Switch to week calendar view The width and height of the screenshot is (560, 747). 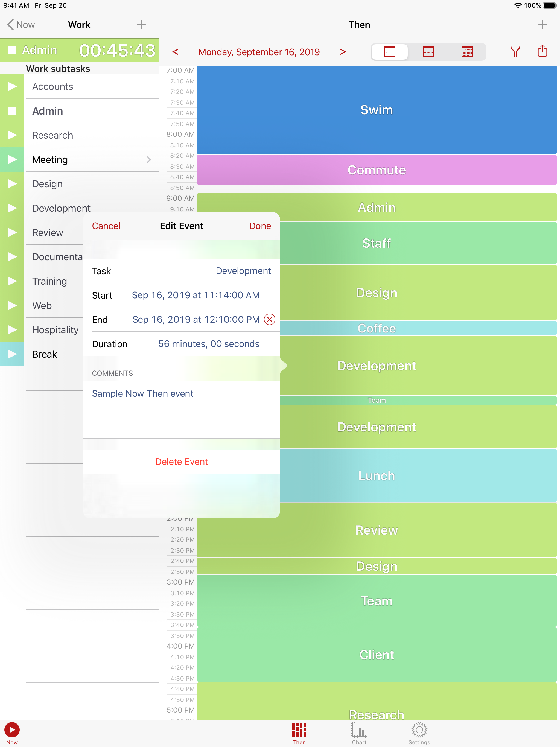[x=428, y=52]
